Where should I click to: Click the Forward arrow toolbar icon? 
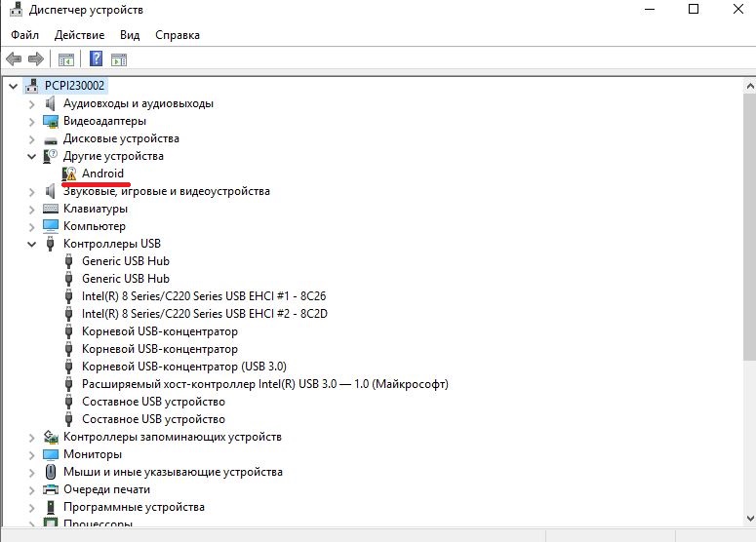36,59
